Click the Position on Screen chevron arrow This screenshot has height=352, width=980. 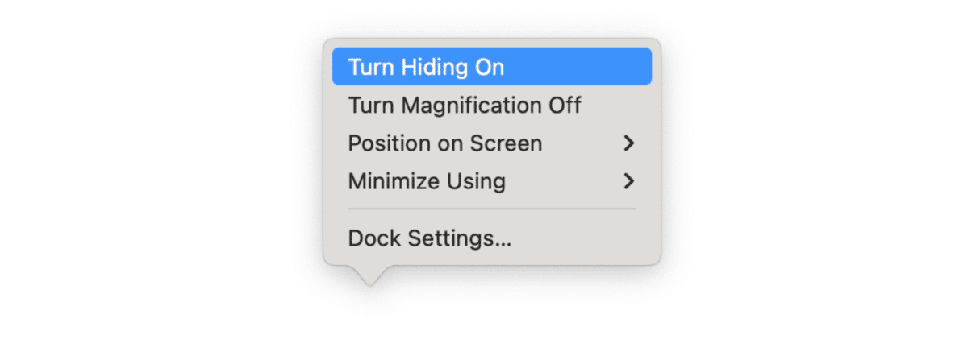point(629,143)
